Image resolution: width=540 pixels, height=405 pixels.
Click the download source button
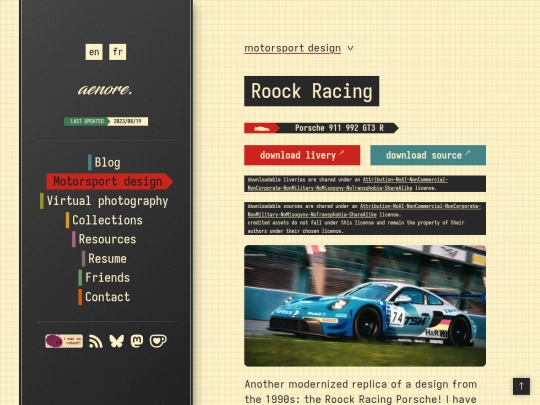coord(428,155)
